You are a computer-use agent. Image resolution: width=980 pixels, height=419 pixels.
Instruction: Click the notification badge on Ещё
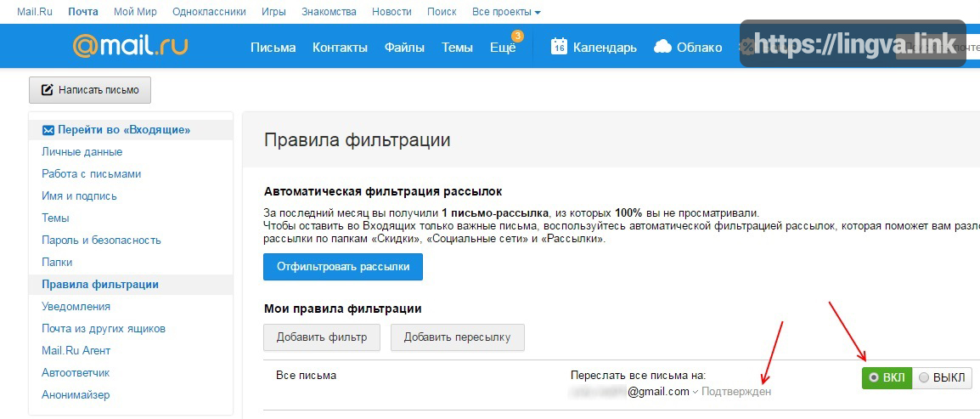pyautogui.click(x=517, y=36)
